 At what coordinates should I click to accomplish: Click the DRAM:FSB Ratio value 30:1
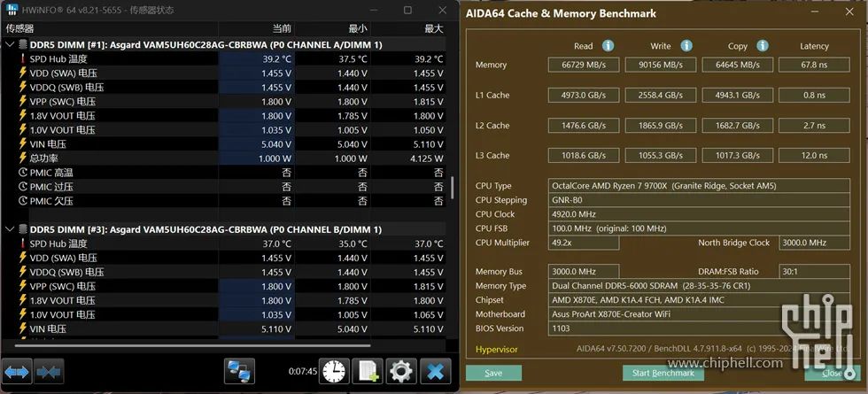pyautogui.click(x=814, y=271)
